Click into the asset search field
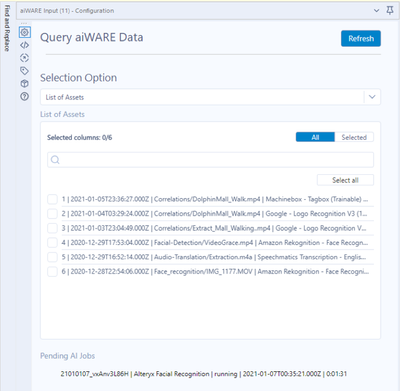 (210, 160)
